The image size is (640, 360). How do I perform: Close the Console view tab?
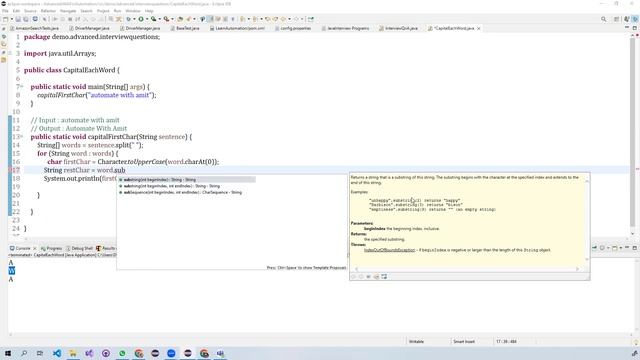(x=35, y=248)
